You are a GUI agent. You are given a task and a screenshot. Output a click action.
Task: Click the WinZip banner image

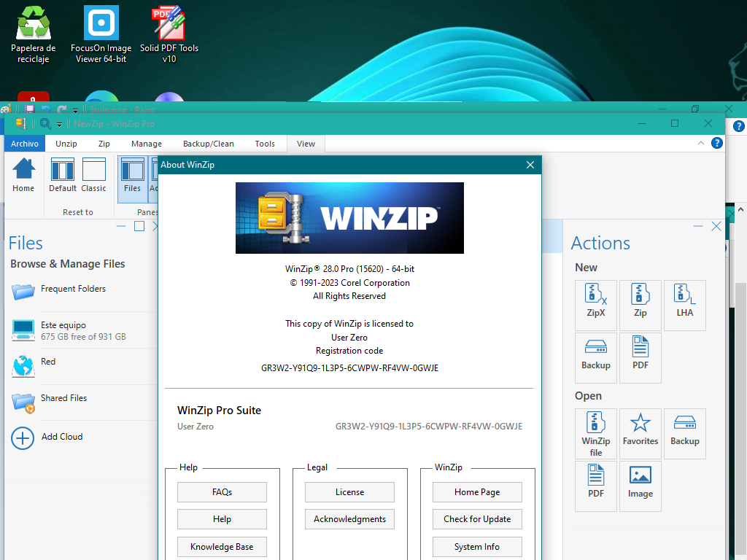point(349,217)
